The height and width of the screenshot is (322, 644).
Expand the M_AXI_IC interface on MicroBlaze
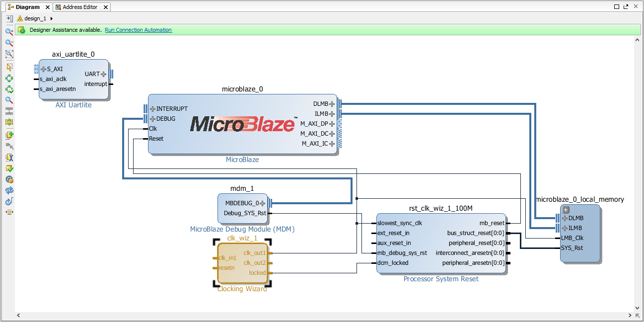coord(332,144)
